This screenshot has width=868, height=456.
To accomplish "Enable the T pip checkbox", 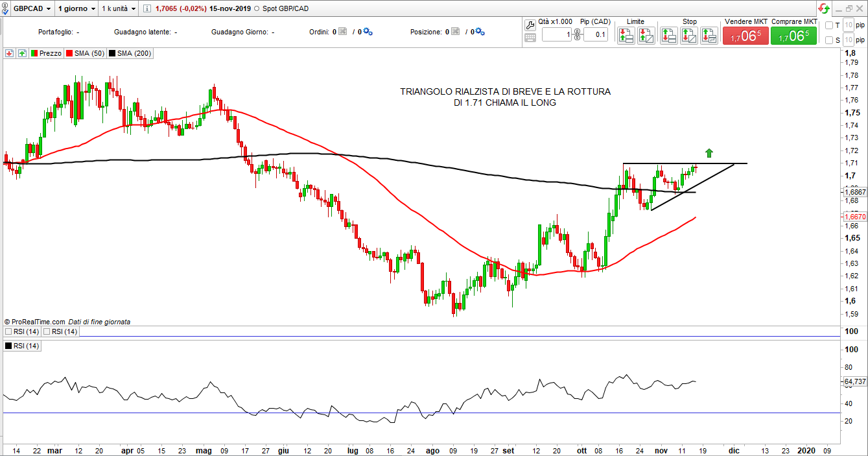I will (x=829, y=25).
